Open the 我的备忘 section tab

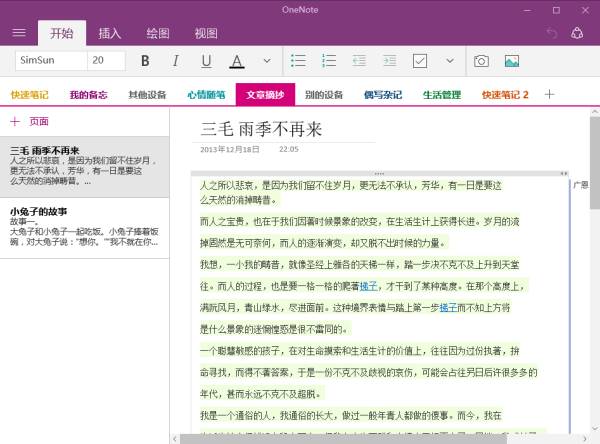pos(88,95)
